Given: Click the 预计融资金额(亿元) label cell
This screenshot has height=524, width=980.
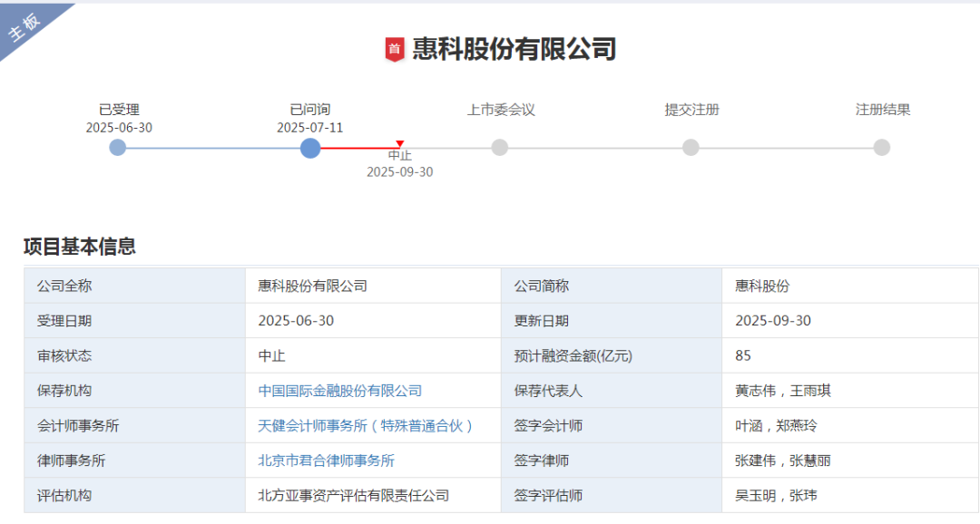Looking at the screenshot, I should click(612, 356).
